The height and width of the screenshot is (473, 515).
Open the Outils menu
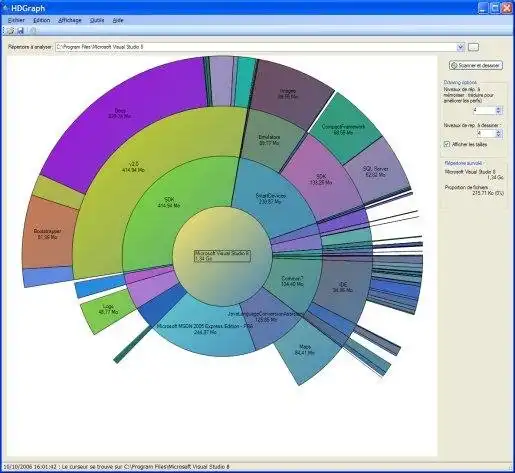97,20
